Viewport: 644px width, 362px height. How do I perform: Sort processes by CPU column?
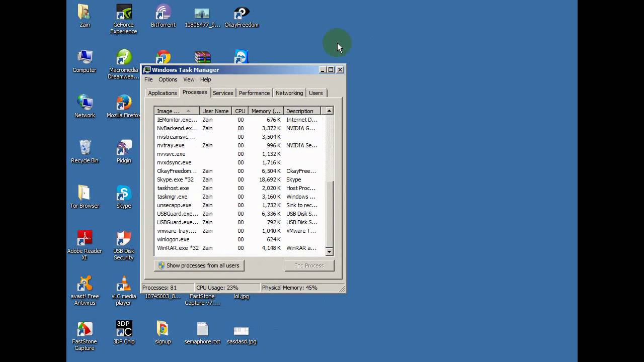pos(240,111)
